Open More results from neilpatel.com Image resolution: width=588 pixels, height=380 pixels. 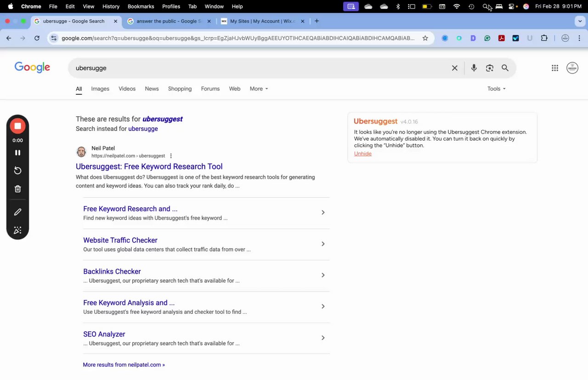pyautogui.click(x=124, y=365)
